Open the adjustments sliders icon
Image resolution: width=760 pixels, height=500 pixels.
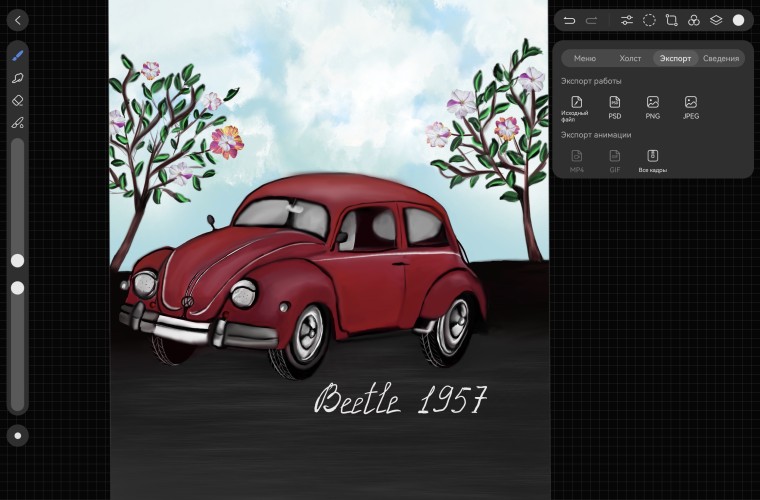pos(627,20)
